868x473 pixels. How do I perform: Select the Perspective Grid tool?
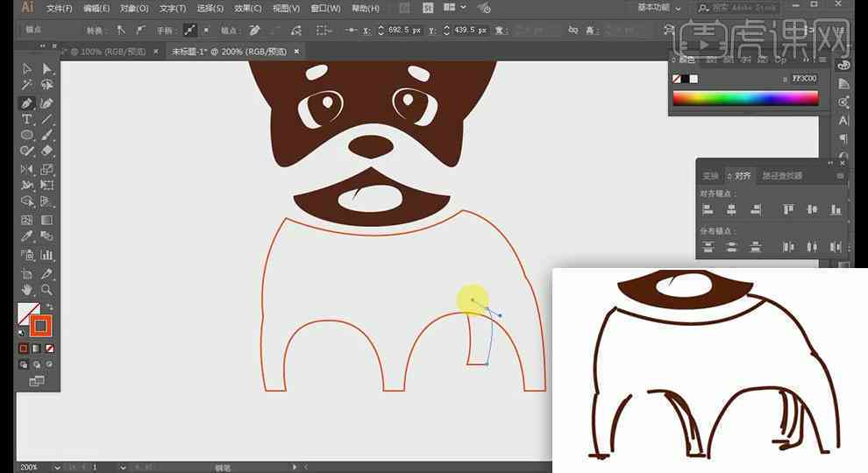[x=47, y=201]
